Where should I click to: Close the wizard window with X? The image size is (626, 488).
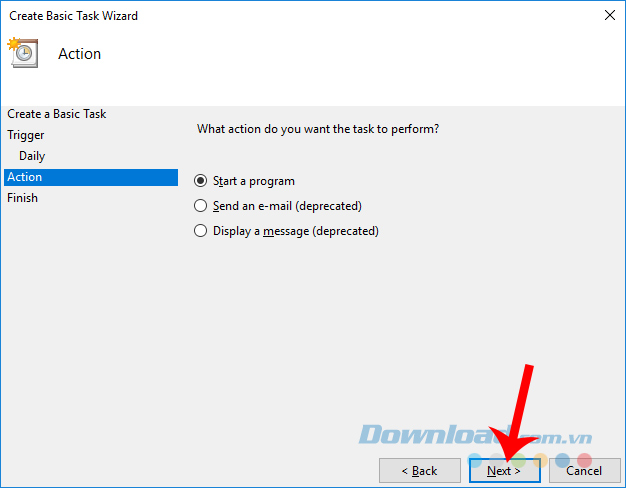pos(610,15)
